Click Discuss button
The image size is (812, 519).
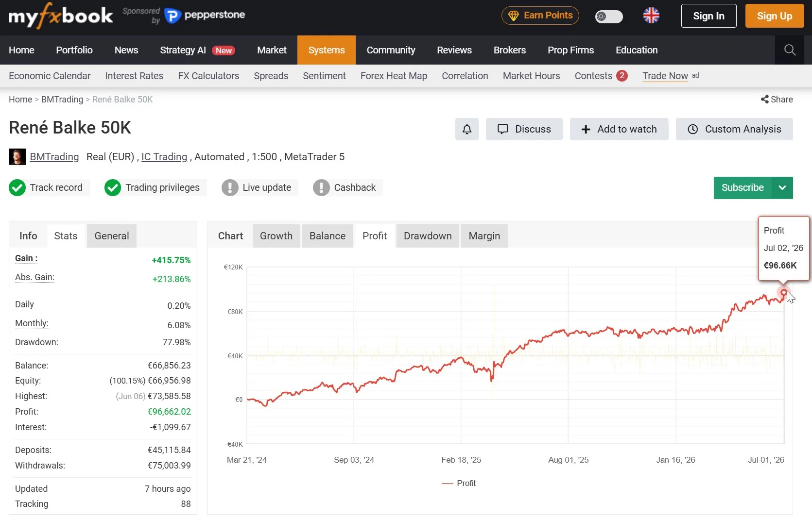point(524,129)
